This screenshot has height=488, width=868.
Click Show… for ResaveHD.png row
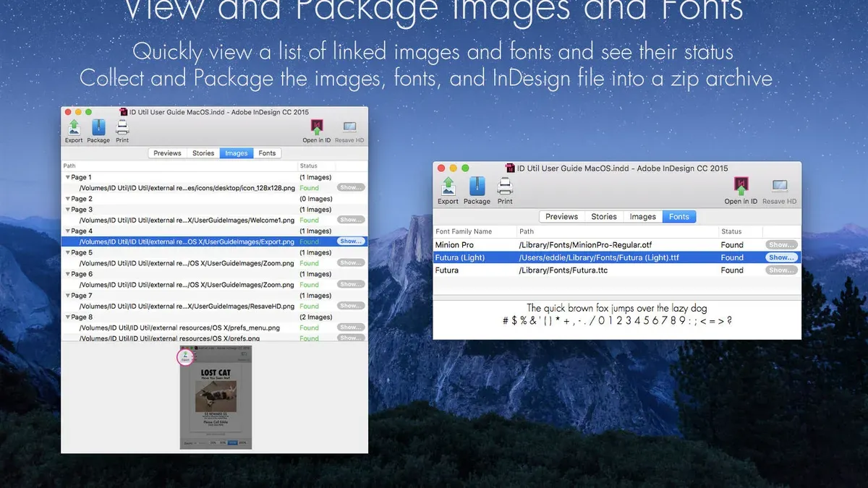351,306
